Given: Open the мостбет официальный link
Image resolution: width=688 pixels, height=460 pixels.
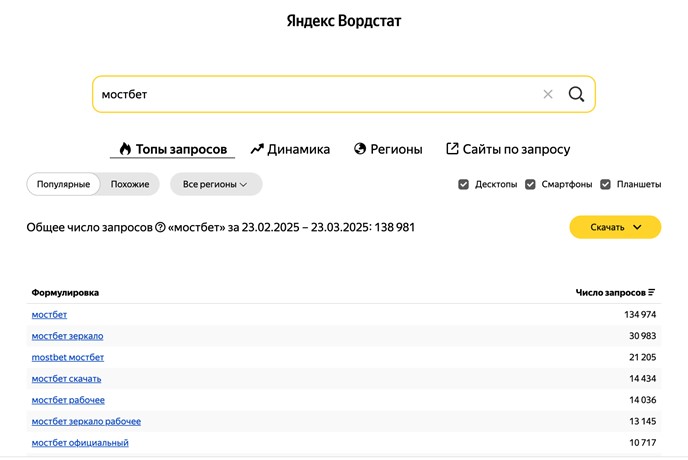Looking at the screenshot, I should [80, 443].
